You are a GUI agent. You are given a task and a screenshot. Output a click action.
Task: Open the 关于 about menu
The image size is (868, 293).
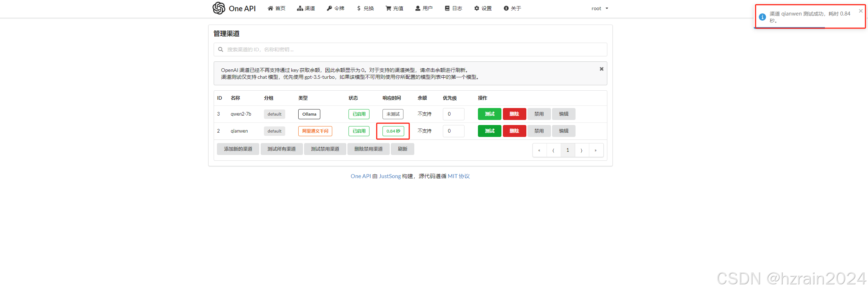click(x=512, y=8)
